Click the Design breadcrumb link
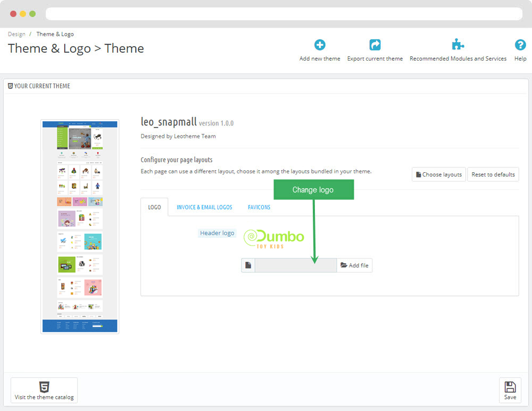Viewport: 532px width, 411px height. click(x=16, y=34)
